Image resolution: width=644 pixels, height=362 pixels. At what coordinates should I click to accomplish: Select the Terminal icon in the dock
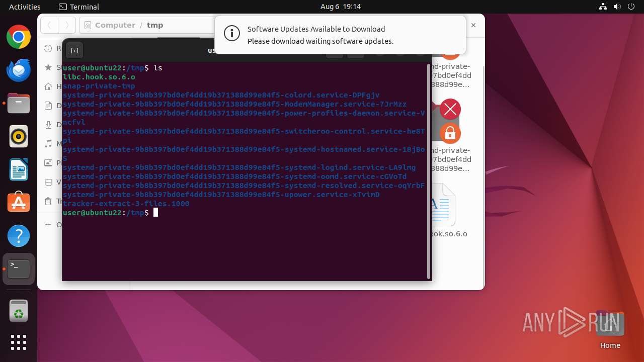[19, 269]
